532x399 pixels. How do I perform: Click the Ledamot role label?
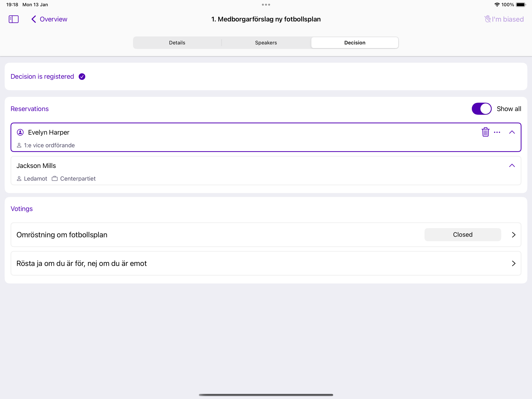coord(36,178)
